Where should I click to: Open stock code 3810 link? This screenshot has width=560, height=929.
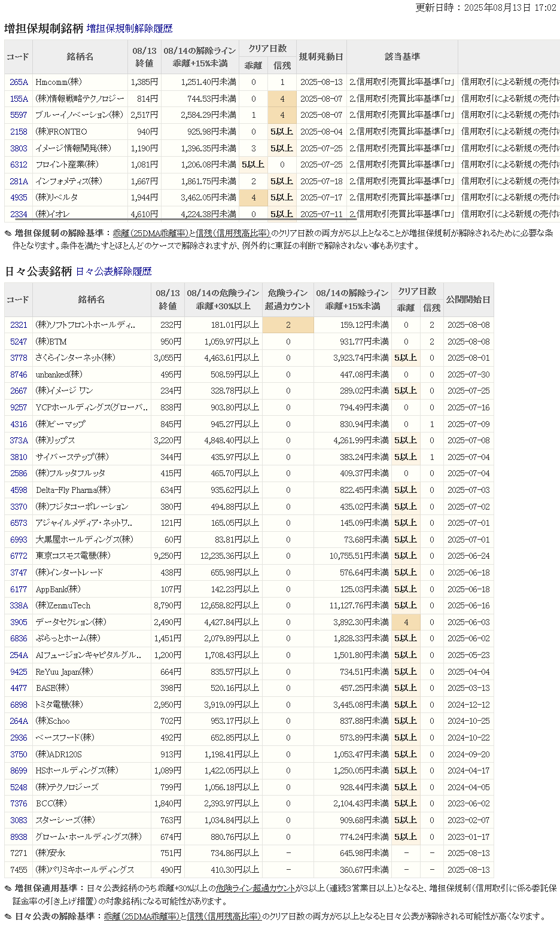[x=19, y=457]
